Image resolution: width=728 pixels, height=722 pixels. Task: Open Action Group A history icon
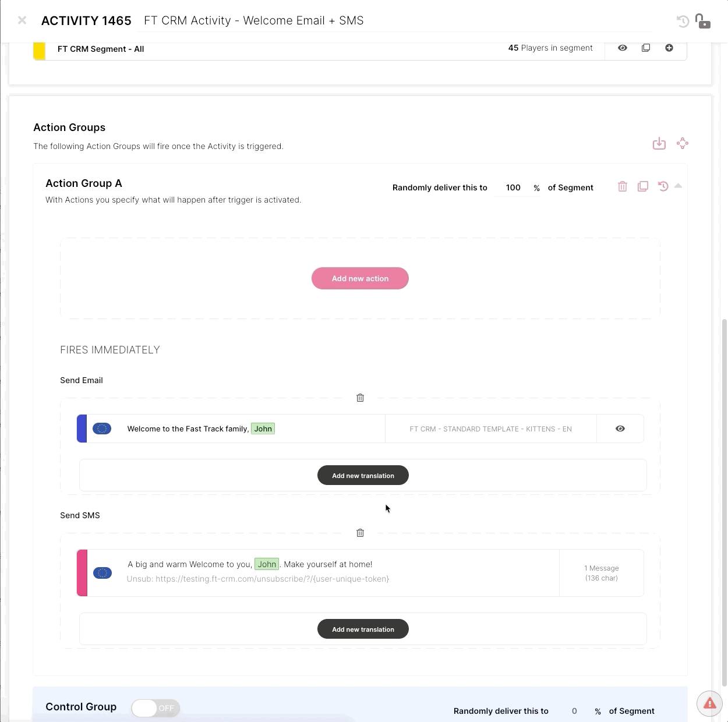[663, 186]
